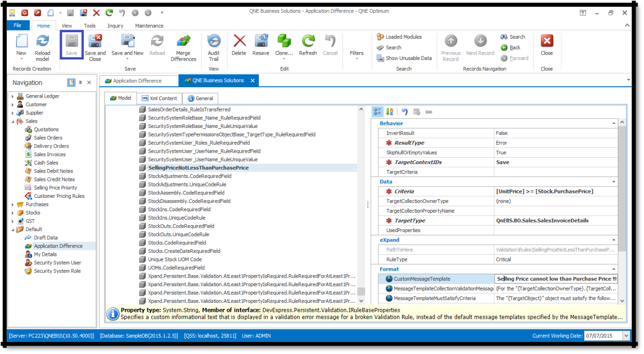Switch property grid to categorized view
Viewport: 644px width, 354px height.
click(377, 112)
